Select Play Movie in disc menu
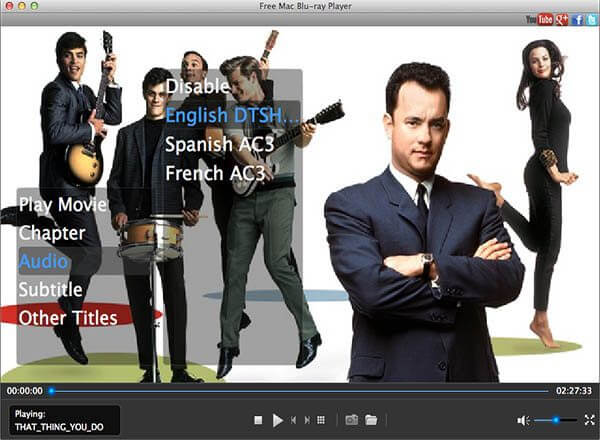The height and width of the screenshot is (440, 600). 63,204
